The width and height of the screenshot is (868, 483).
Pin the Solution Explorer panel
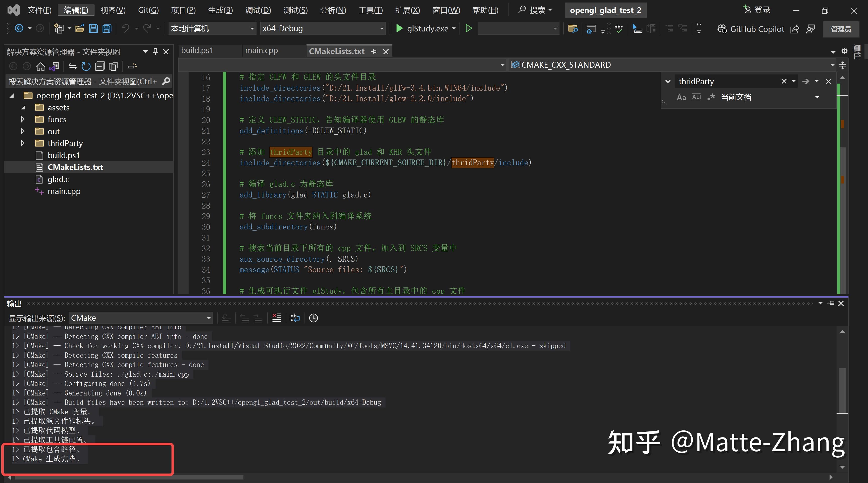(x=155, y=52)
